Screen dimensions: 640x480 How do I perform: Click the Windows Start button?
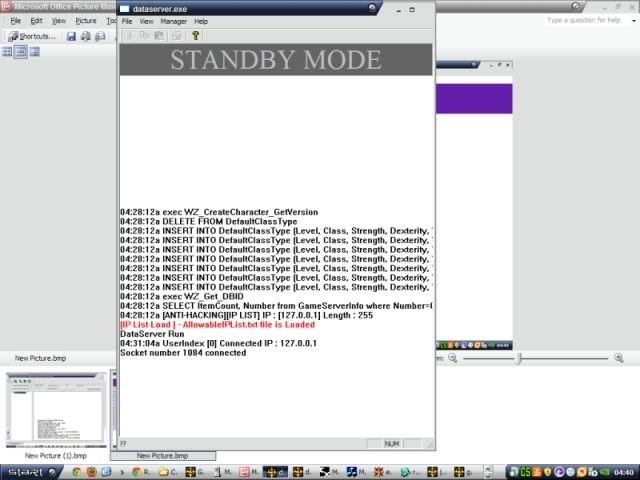(x=23, y=471)
